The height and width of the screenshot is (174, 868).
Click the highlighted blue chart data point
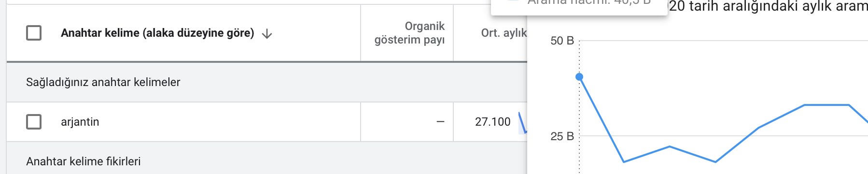(x=579, y=77)
